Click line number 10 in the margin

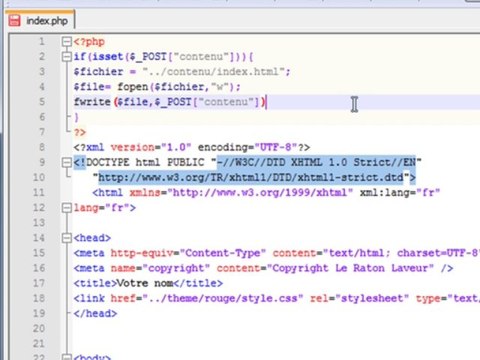click(x=39, y=177)
